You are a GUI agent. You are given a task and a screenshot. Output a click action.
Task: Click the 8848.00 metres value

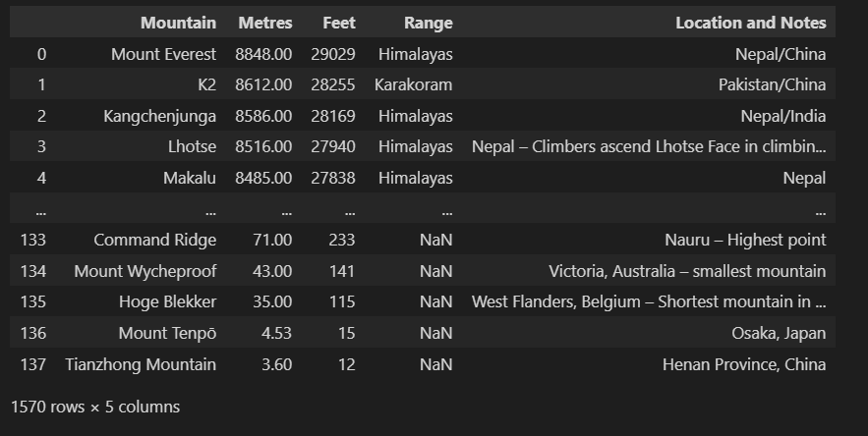pyautogui.click(x=264, y=54)
